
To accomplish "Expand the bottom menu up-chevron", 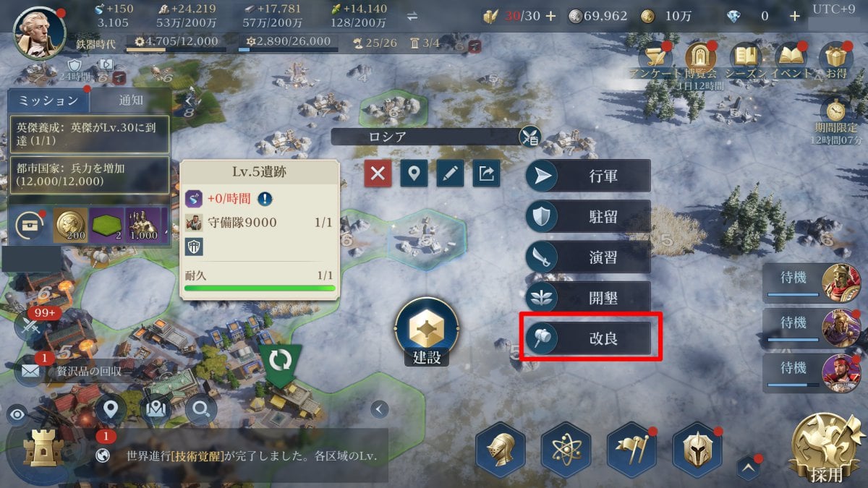I will click(749, 467).
